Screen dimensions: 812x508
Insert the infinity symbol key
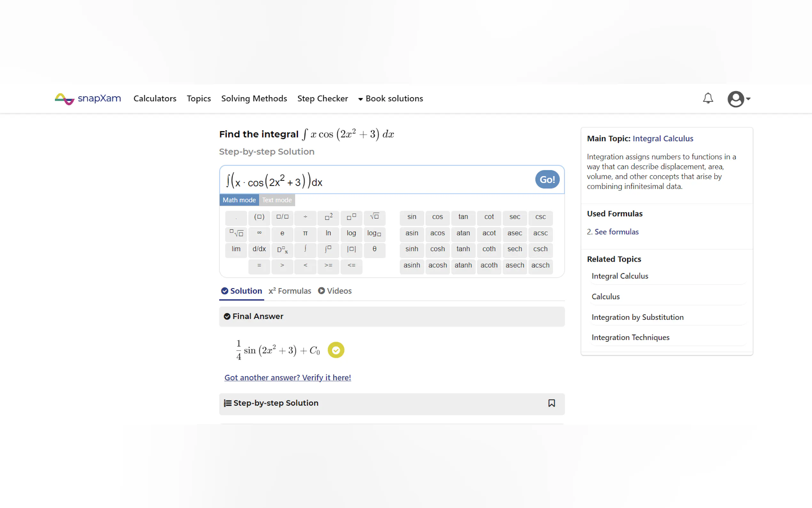(259, 233)
